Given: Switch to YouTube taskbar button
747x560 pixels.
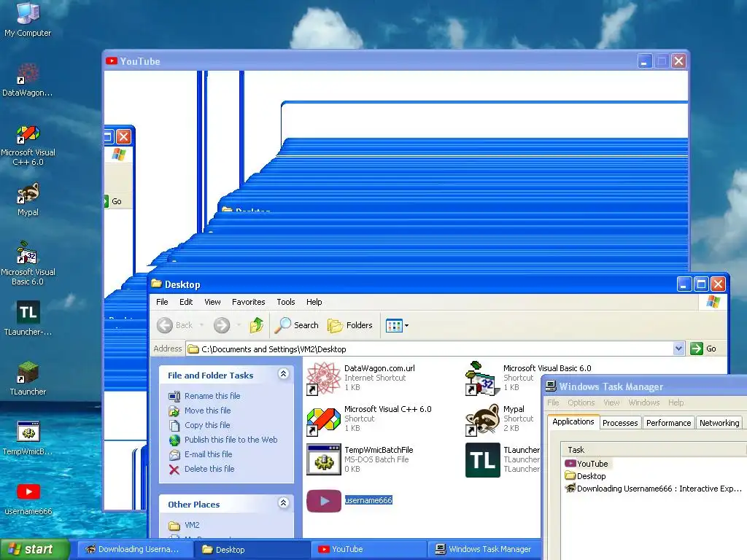Looking at the screenshot, I should coord(368,550).
